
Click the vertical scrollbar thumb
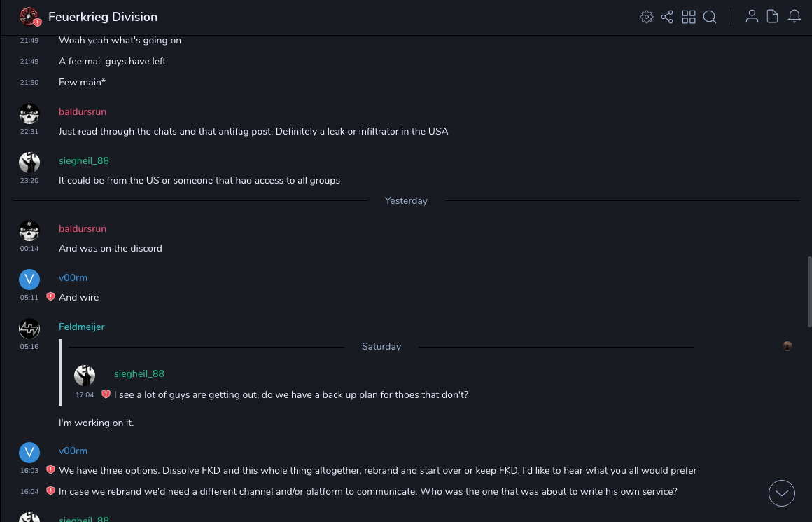(x=809, y=287)
